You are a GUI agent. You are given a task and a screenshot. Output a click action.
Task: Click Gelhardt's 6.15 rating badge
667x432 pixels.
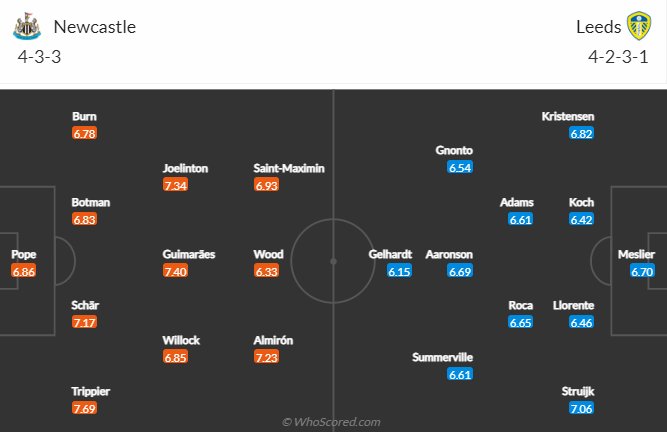pyautogui.click(x=399, y=271)
